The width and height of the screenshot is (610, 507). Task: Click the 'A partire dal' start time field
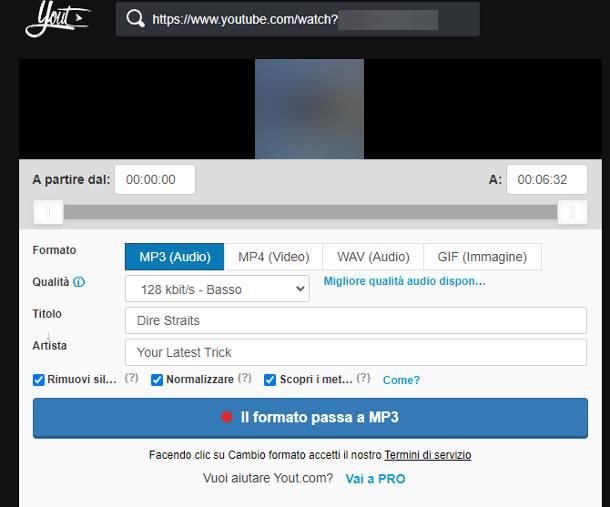[x=155, y=179]
